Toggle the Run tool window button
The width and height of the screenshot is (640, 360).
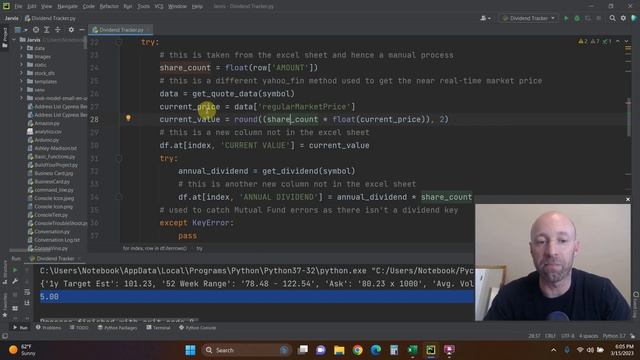click(20, 328)
